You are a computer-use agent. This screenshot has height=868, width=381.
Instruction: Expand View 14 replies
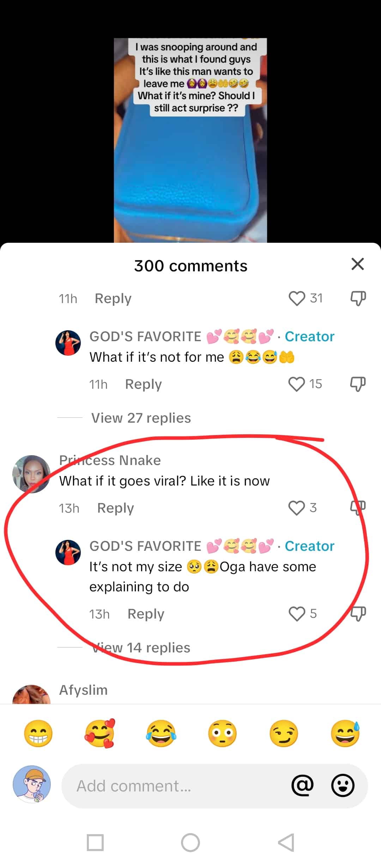click(x=141, y=647)
